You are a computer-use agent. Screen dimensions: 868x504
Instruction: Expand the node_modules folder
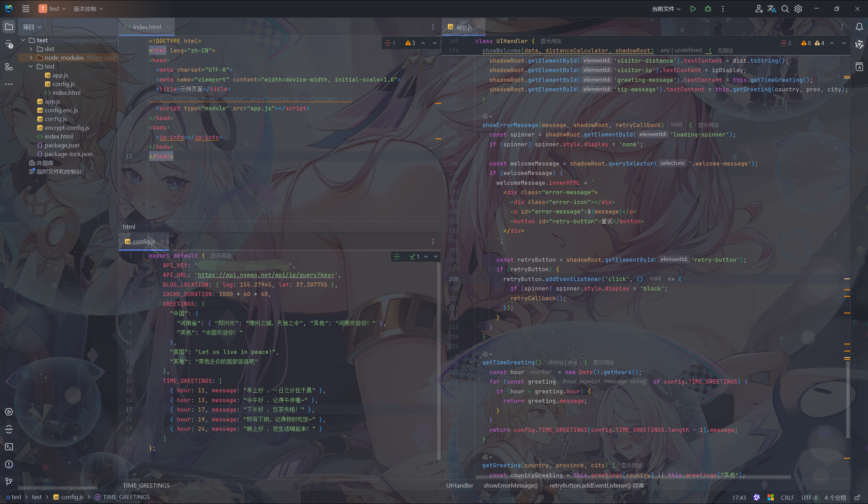point(31,58)
